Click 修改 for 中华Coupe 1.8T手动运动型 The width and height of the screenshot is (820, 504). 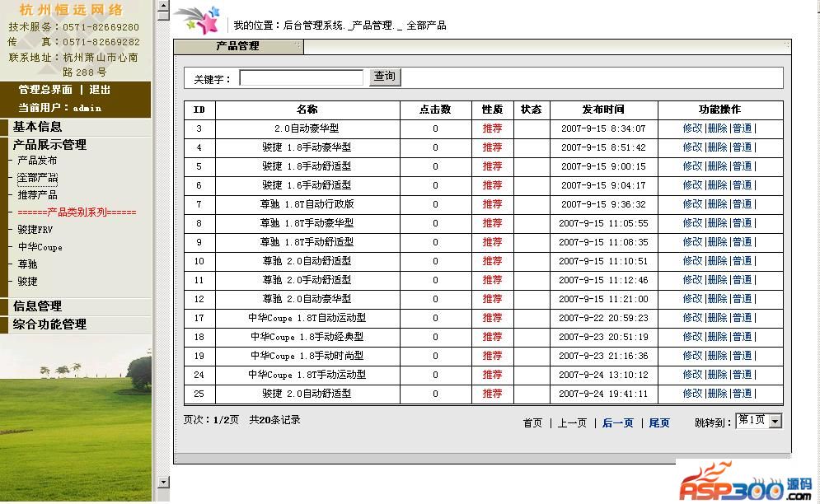click(692, 375)
